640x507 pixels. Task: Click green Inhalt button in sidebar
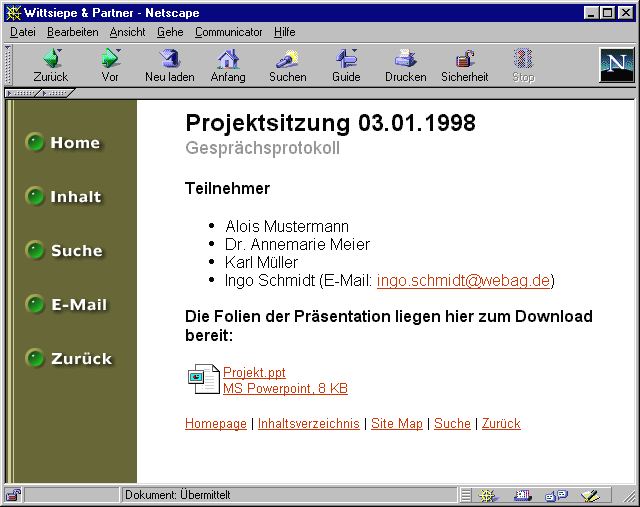63,196
